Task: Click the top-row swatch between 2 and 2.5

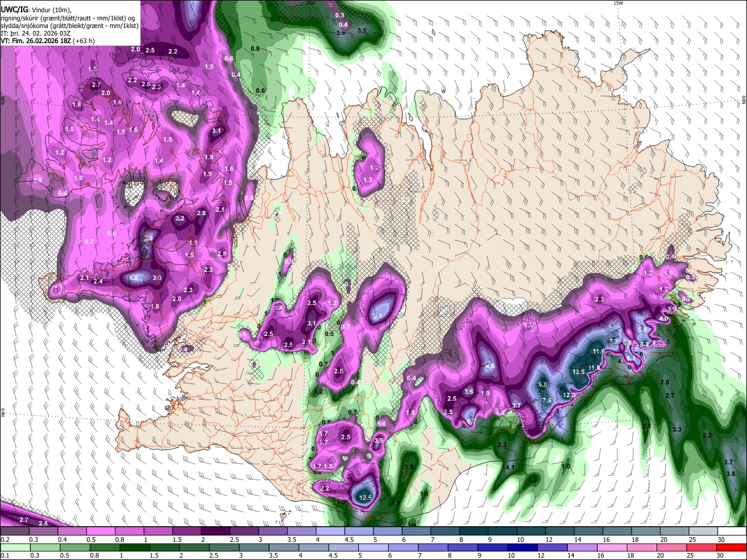Action: [x=214, y=531]
